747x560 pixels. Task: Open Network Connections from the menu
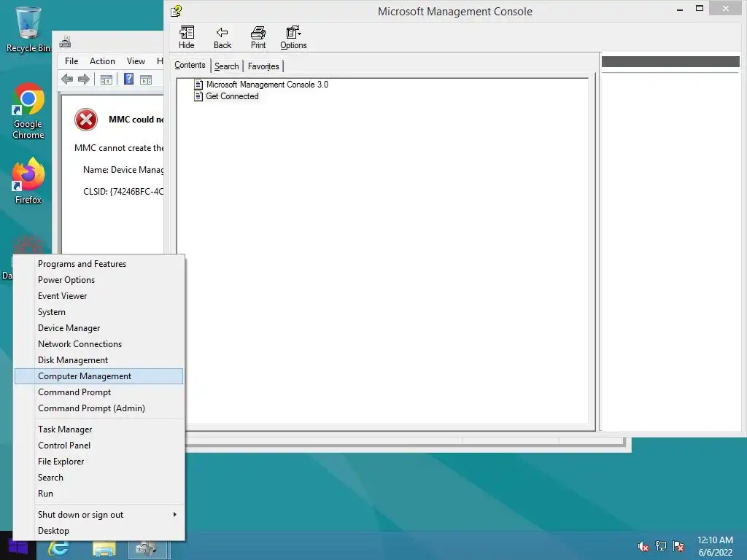click(98, 344)
